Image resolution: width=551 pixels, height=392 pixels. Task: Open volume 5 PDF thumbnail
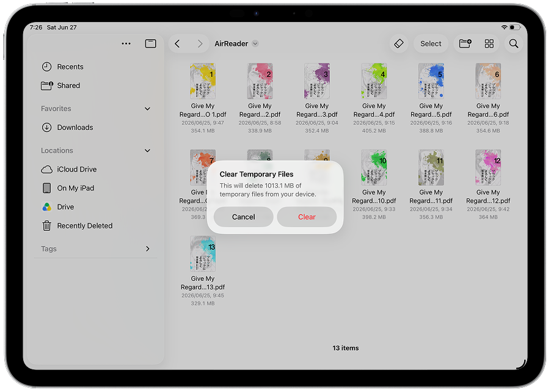[431, 81]
